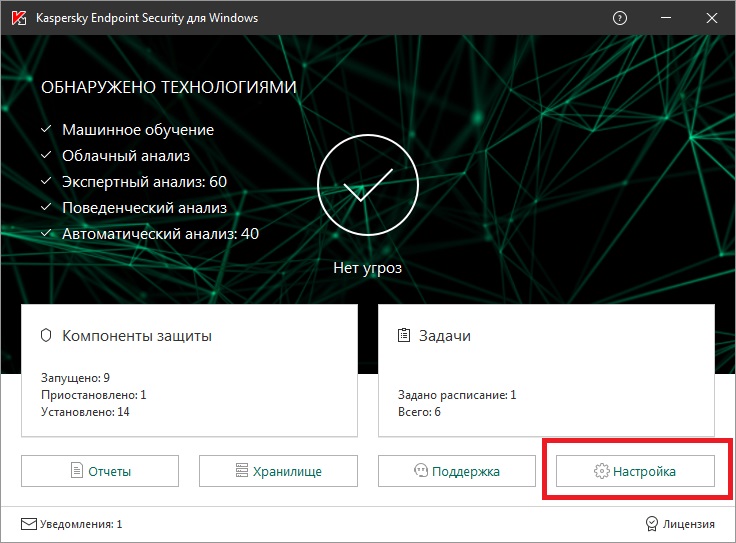Click the Установлено: 14 text
The width and height of the screenshot is (736, 543).
pyautogui.click(x=85, y=412)
